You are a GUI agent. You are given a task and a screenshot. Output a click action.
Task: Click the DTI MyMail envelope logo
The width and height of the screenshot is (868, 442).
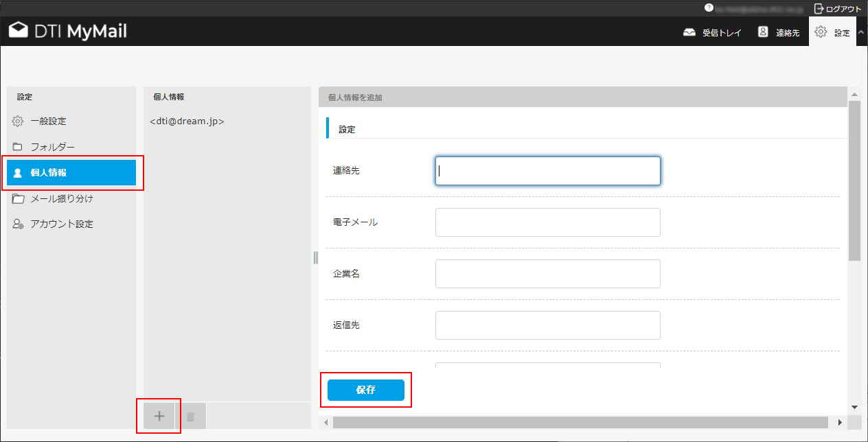(19, 31)
